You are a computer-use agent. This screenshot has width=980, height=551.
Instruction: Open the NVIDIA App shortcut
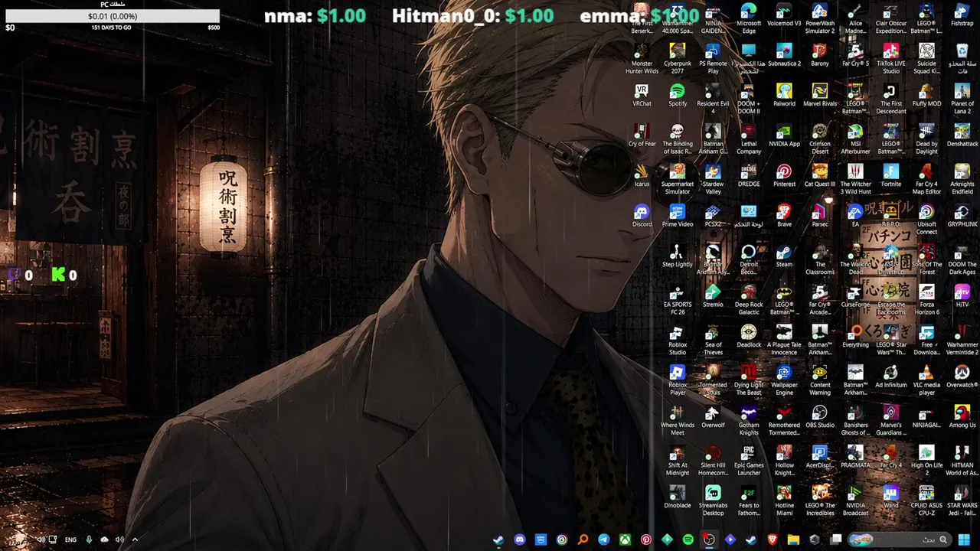[x=784, y=135]
